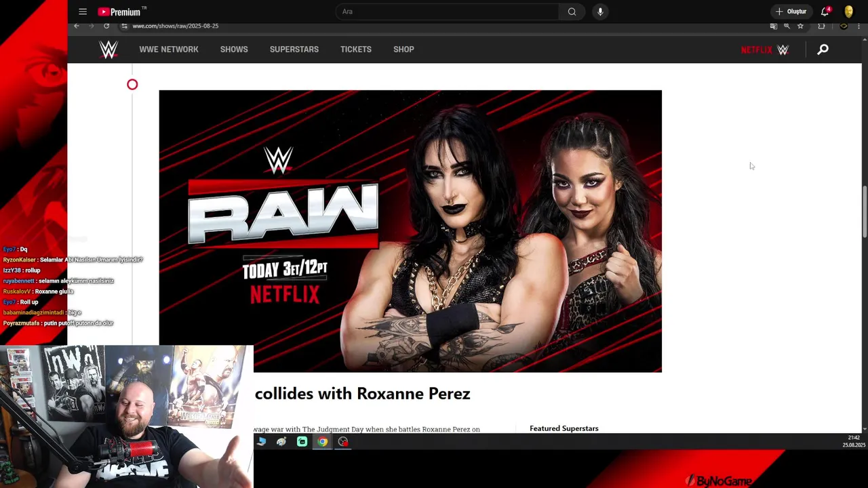Open the Oluştur create menu
This screenshot has height=488, width=868.
click(791, 12)
